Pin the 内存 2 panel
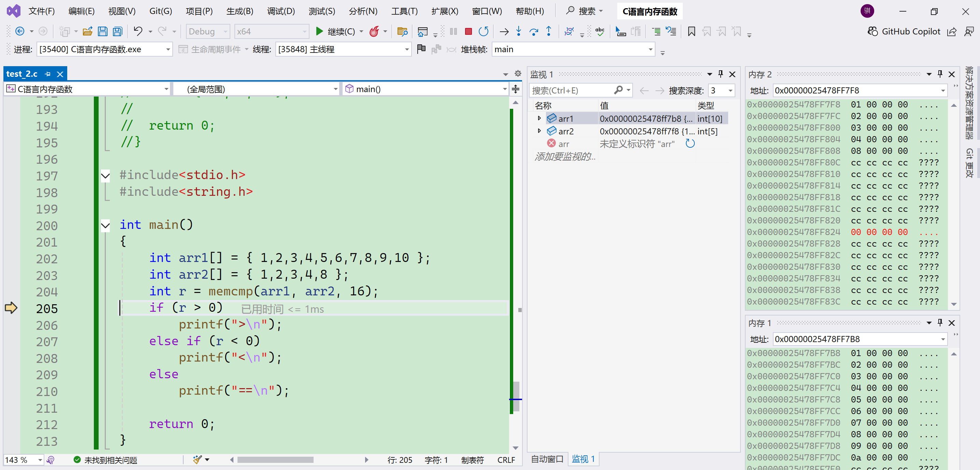The width and height of the screenshot is (980, 470). 940,74
